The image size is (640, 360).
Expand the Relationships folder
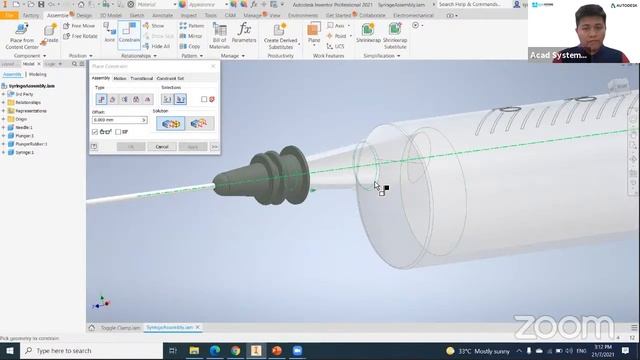(x=4, y=102)
